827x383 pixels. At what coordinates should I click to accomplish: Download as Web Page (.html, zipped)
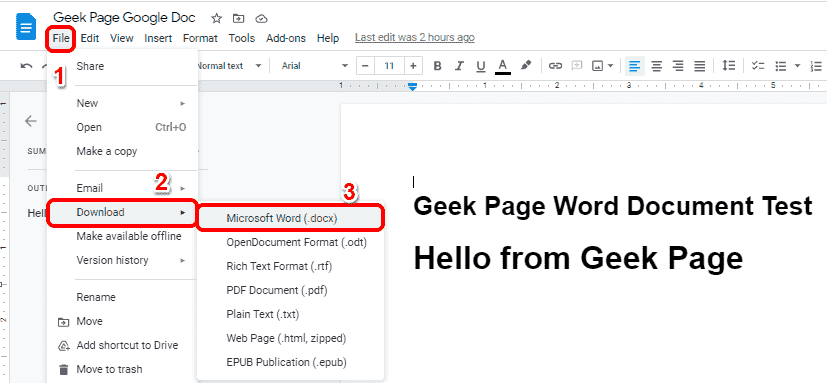point(291,338)
